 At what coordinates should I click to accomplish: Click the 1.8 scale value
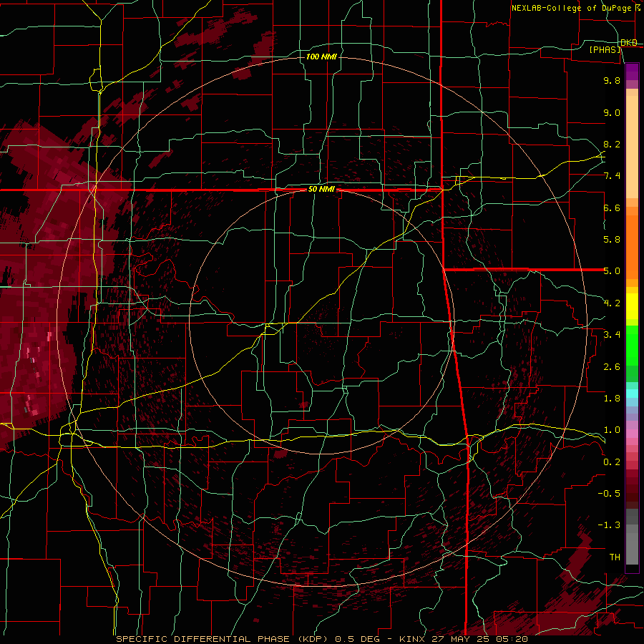[612, 399]
